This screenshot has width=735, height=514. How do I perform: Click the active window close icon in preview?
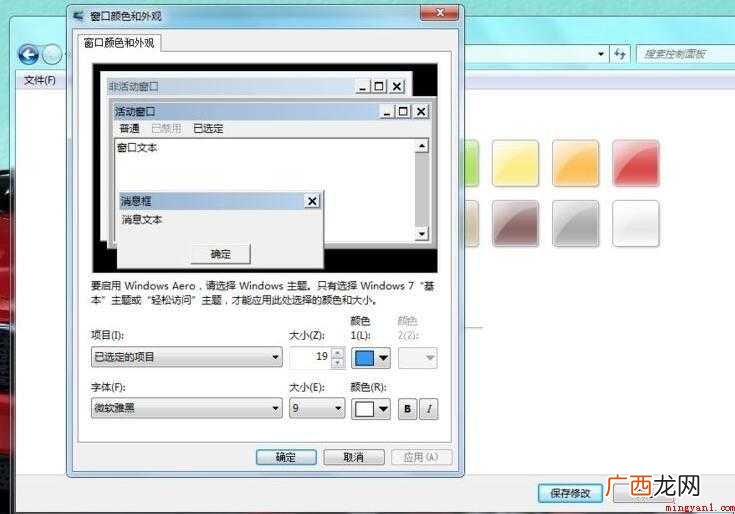421,112
